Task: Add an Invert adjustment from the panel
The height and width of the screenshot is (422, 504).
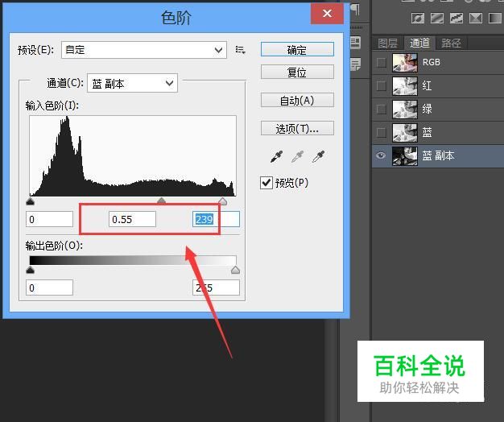Action: coord(418,19)
